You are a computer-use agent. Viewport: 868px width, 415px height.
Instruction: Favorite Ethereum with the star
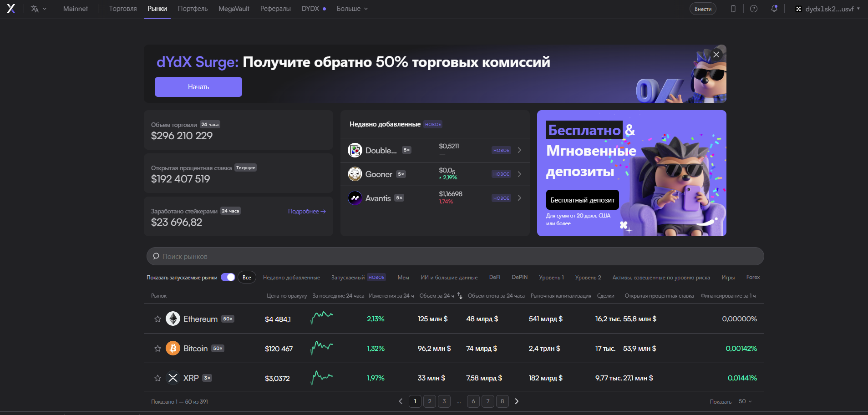[157, 319]
